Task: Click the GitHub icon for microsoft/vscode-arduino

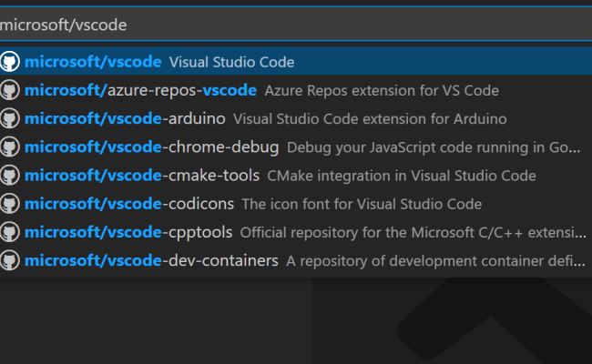Action: tap(9, 118)
